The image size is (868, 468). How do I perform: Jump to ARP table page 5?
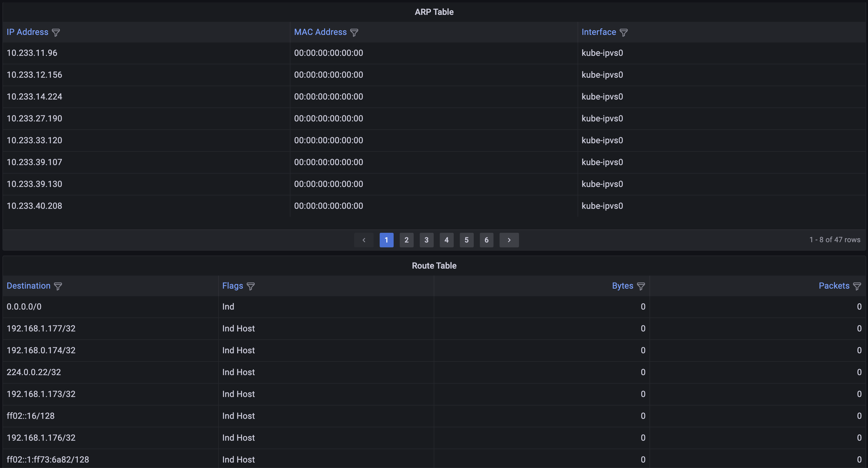466,240
